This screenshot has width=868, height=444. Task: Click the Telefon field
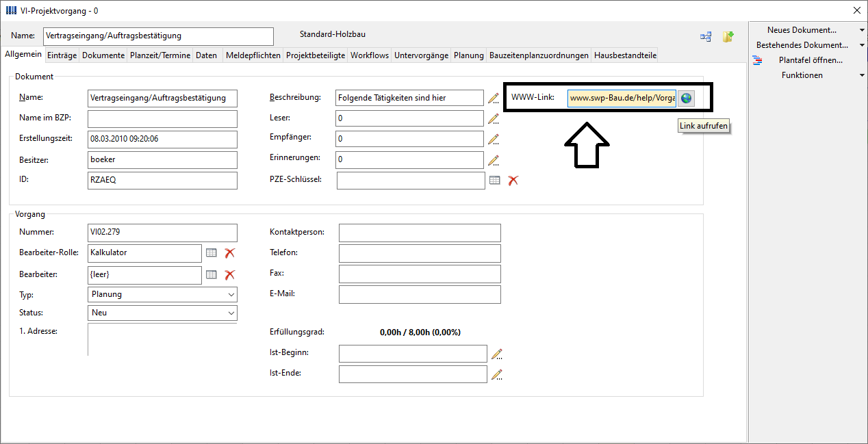[x=420, y=253]
